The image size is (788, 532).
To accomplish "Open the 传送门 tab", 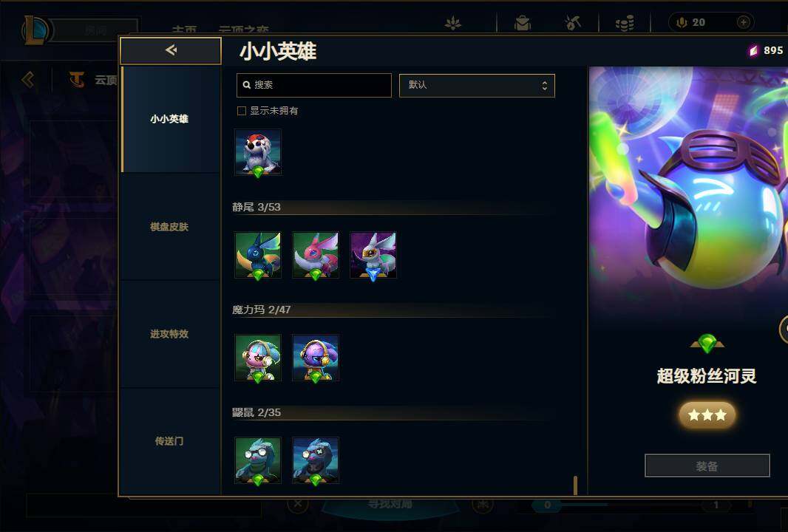I will (x=169, y=441).
